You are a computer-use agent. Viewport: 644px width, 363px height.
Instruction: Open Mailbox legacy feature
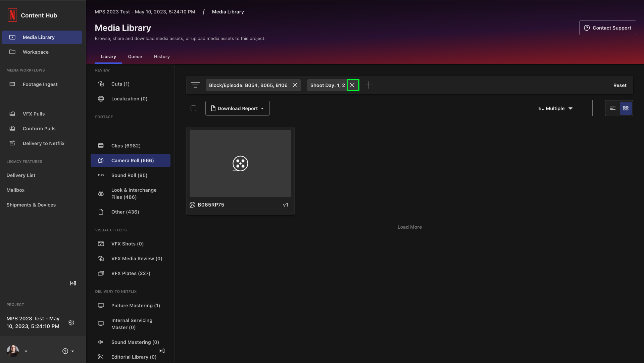(15, 190)
